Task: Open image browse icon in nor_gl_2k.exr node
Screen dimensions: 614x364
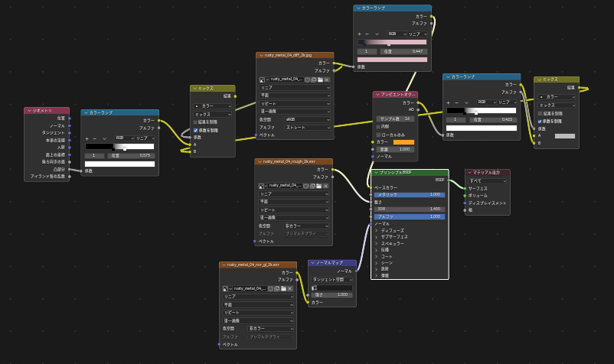Action: [x=227, y=288]
